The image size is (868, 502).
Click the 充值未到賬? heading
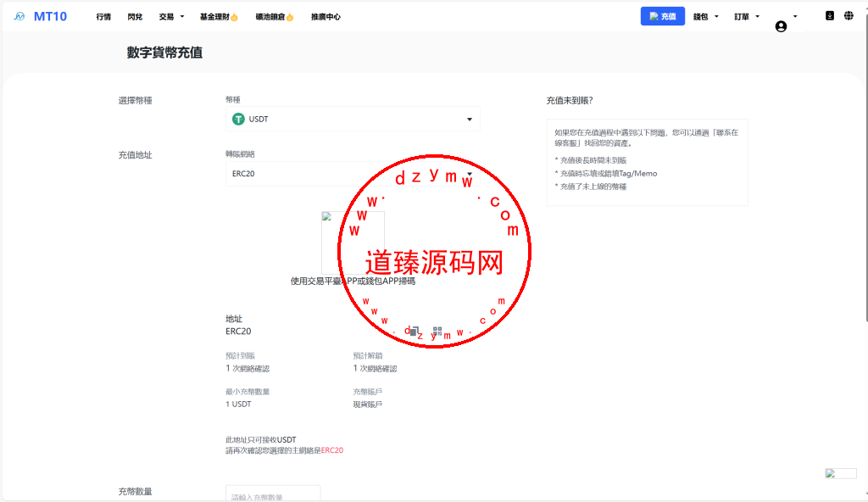click(x=570, y=100)
